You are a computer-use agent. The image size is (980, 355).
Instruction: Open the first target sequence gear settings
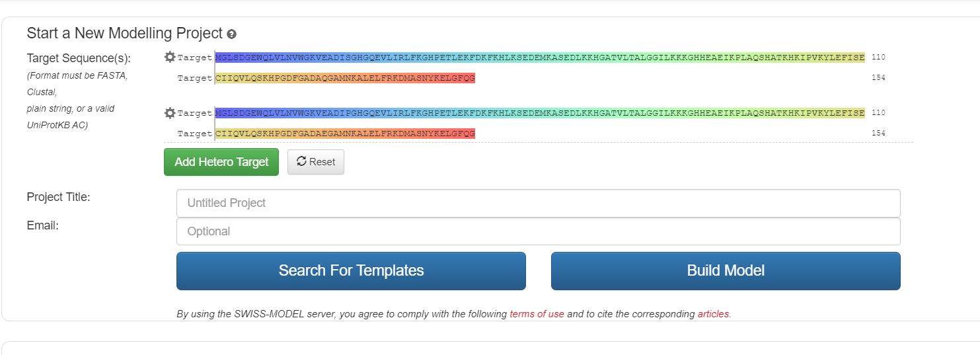(170, 58)
